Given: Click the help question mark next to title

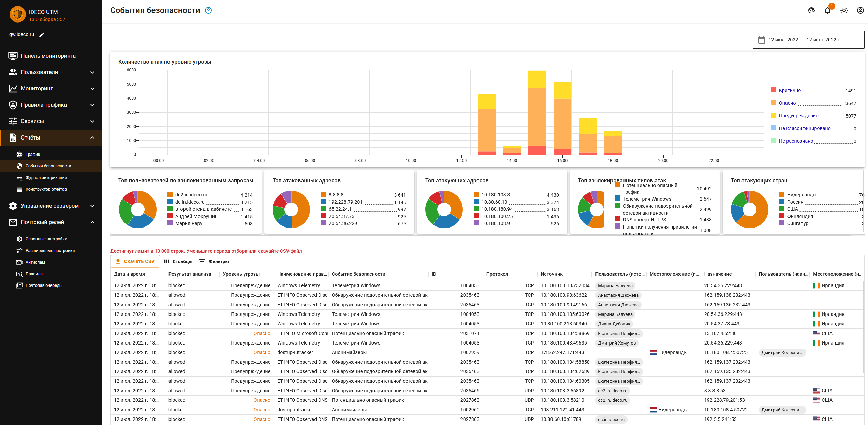Looking at the screenshot, I should pyautogui.click(x=208, y=11).
